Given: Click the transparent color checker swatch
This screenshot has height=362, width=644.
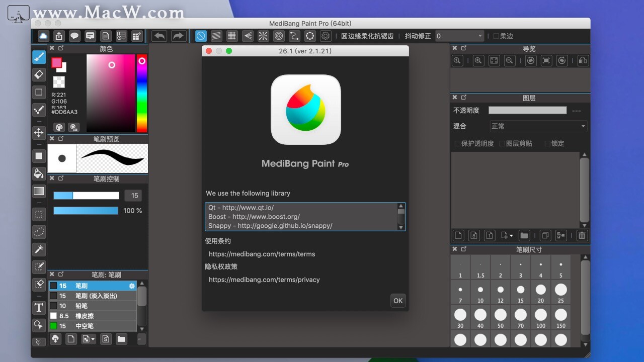Looking at the screenshot, I should (x=59, y=82).
